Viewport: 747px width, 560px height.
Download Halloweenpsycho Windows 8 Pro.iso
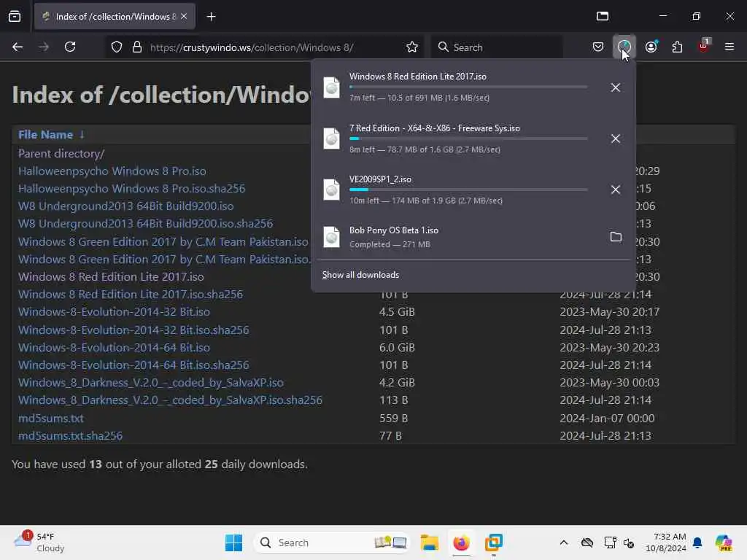coord(112,171)
